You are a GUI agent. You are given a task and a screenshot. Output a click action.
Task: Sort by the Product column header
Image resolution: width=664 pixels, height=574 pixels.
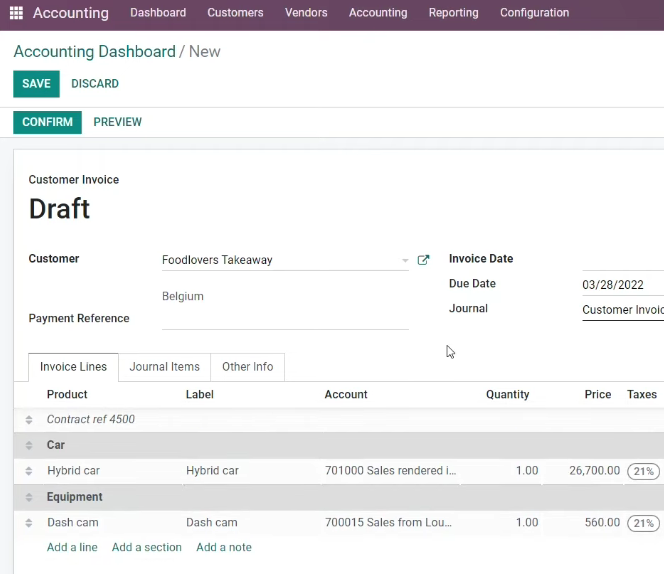(x=67, y=394)
